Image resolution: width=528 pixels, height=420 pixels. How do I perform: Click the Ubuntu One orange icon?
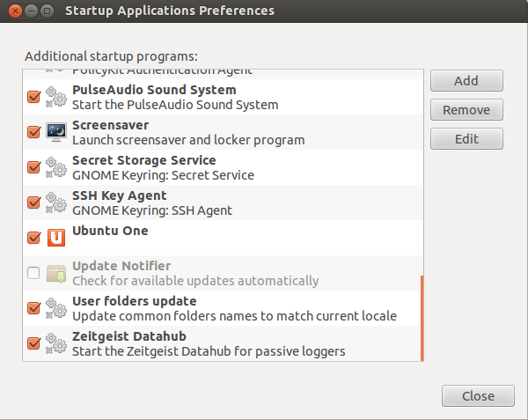click(56, 238)
